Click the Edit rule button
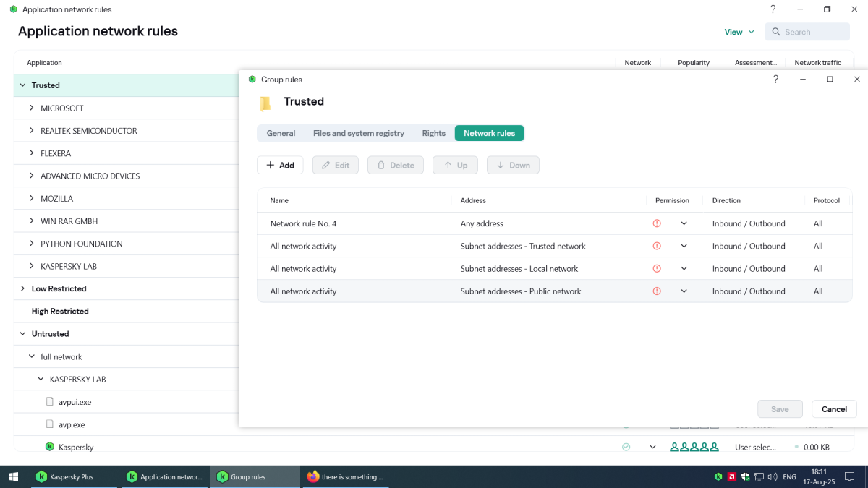This screenshot has height=488, width=868. pos(336,165)
